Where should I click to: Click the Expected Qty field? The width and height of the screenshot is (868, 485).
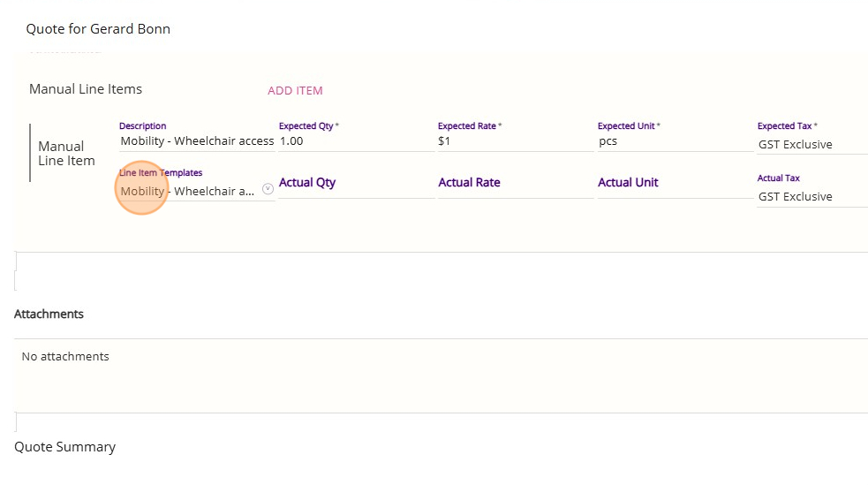pos(356,141)
